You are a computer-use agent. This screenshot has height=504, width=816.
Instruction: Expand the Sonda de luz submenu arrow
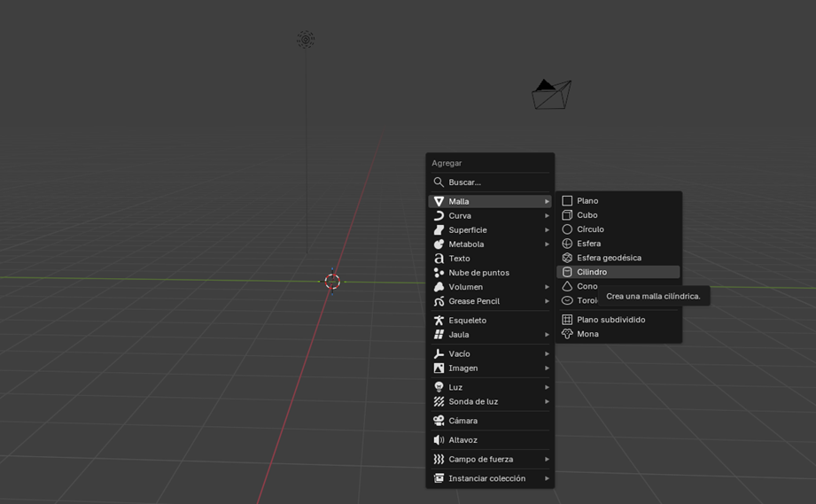click(547, 401)
